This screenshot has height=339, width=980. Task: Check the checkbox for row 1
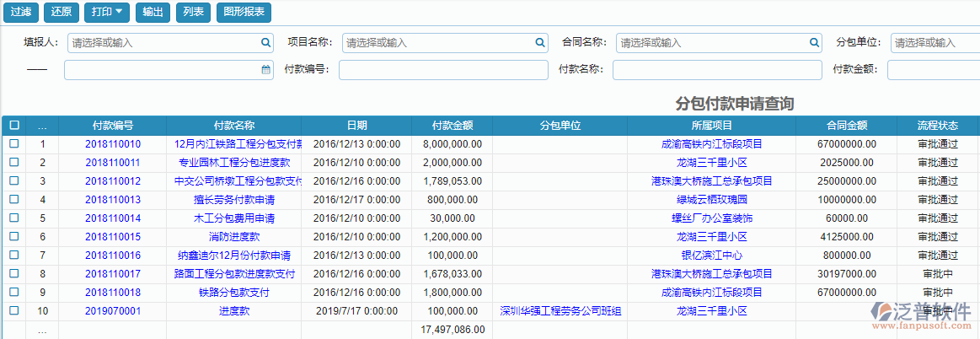pyautogui.click(x=13, y=144)
